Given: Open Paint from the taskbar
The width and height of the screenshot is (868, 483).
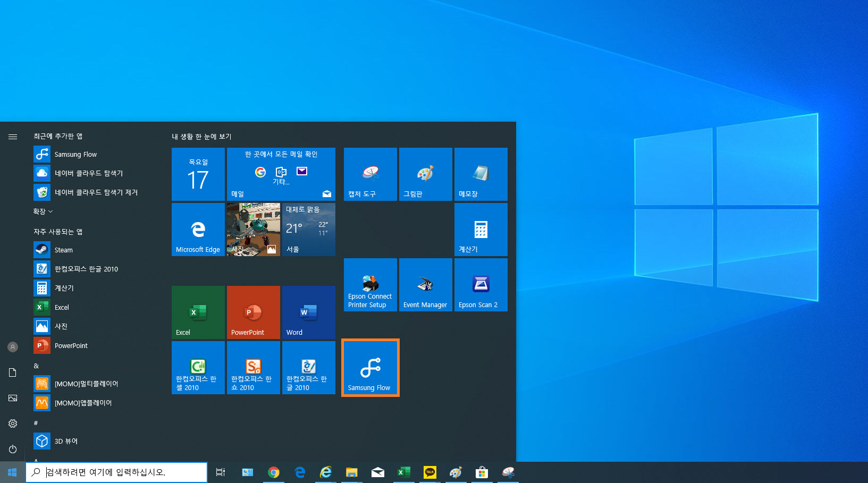Looking at the screenshot, I should click(456, 472).
